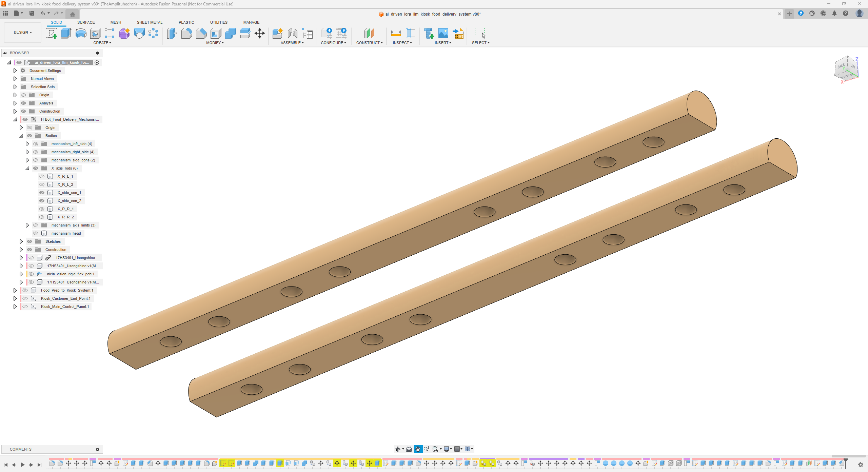The image size is (868, 472).
Task: Open the Joint assemble tool
Action: pos(292,33)
